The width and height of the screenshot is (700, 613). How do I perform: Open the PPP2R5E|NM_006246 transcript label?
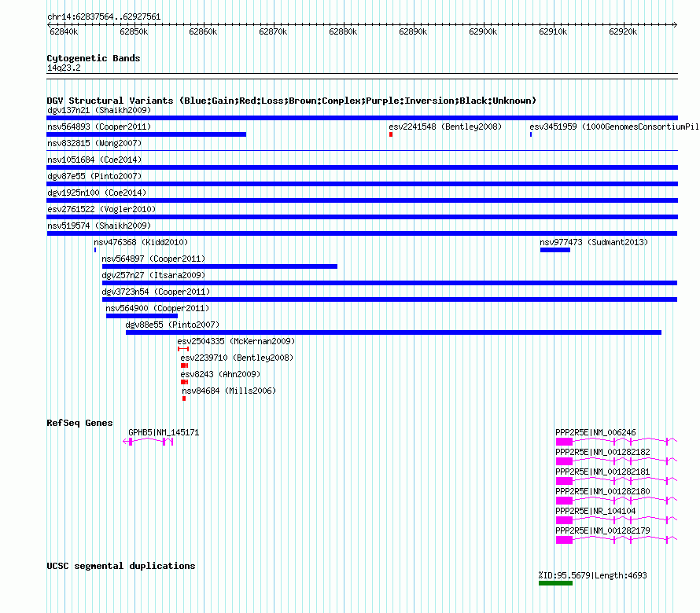(x=595, y=432)
